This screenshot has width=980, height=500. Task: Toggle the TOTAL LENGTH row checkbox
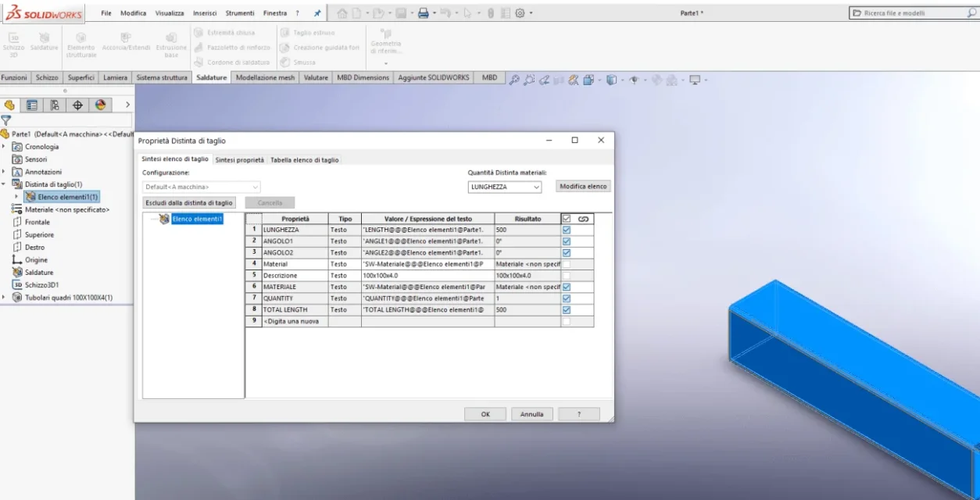click(x=567, y=309)
